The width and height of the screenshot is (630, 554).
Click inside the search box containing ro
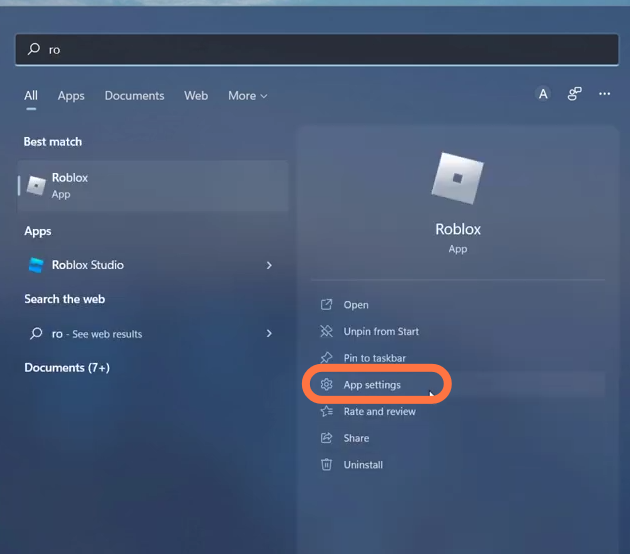click(317, 49)
